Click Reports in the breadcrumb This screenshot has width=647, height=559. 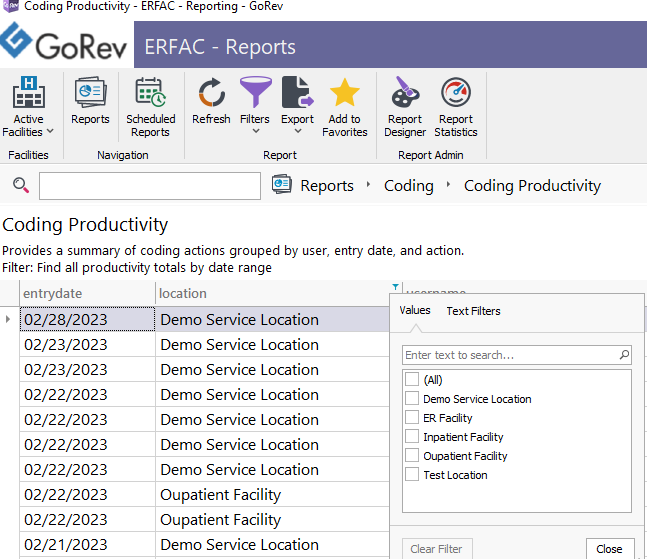(327, 186)
